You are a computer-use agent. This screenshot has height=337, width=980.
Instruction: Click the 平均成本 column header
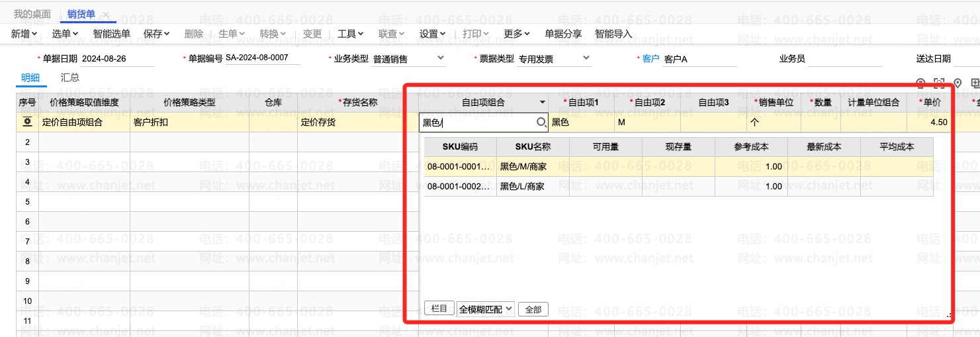[x=897, y=147]
